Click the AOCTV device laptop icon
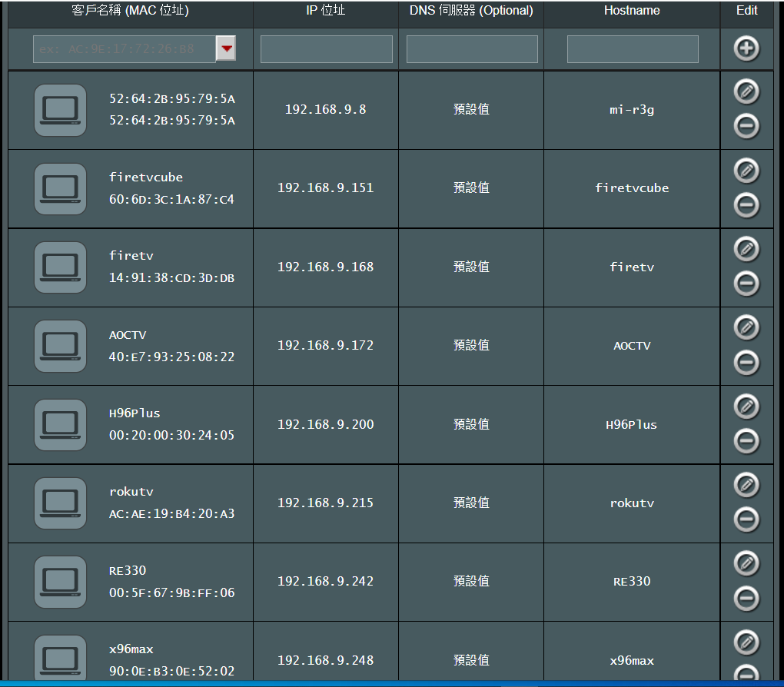 [x=61, y=346]
